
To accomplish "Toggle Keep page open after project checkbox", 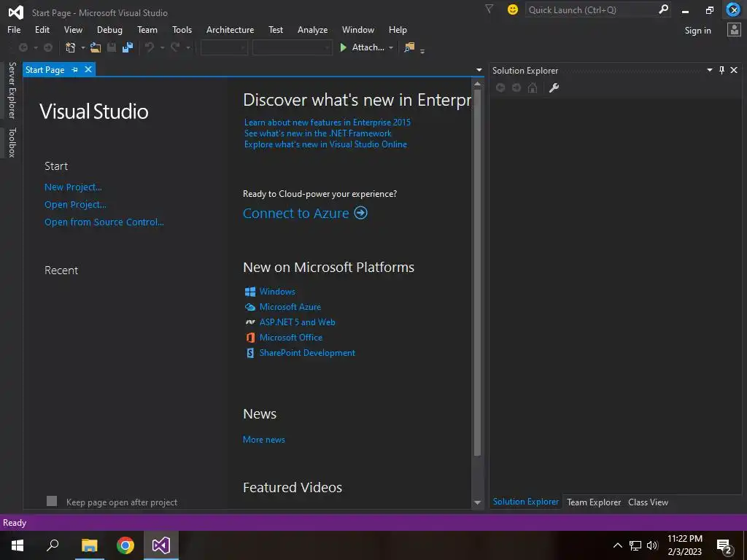I will click(52, 501).
